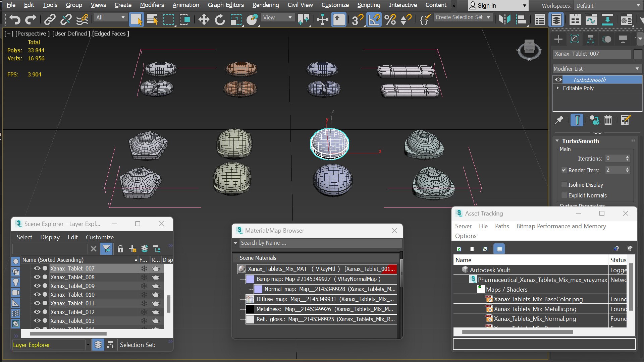644x362 pixels.
Task: Open the View reference coordinate dropdown
Action: 277,17
